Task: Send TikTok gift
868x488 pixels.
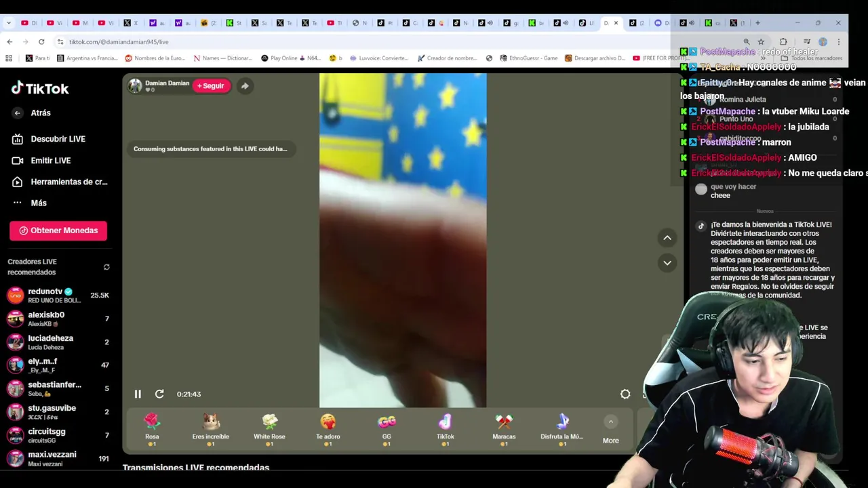Action: [445, 429]
